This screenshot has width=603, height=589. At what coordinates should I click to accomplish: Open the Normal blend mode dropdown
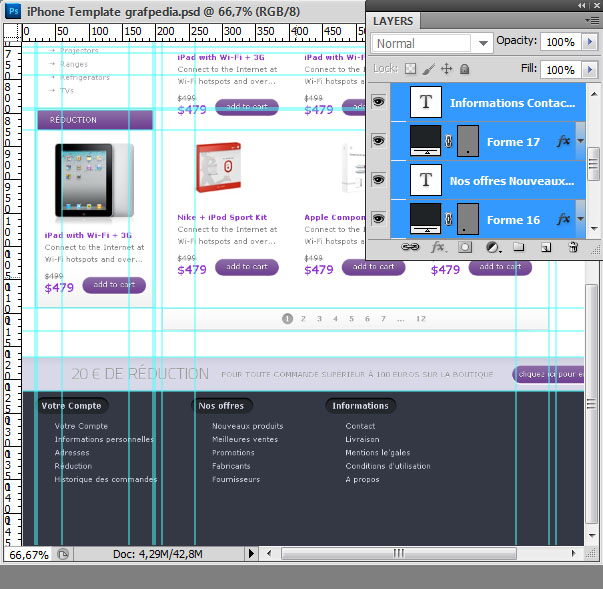(431, 43)
